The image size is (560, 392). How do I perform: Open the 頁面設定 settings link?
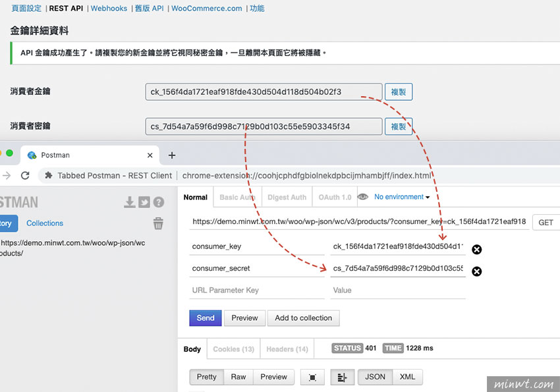point(26,8)
